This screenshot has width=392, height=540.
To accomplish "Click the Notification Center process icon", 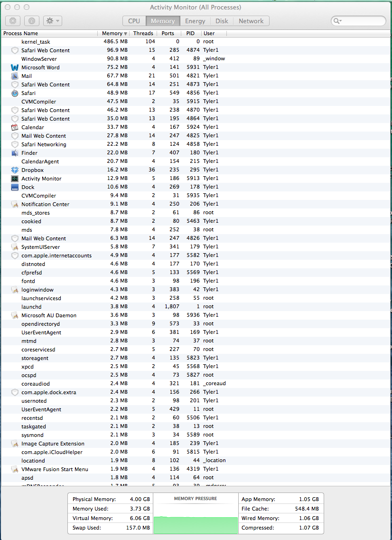I will [14, 204].
